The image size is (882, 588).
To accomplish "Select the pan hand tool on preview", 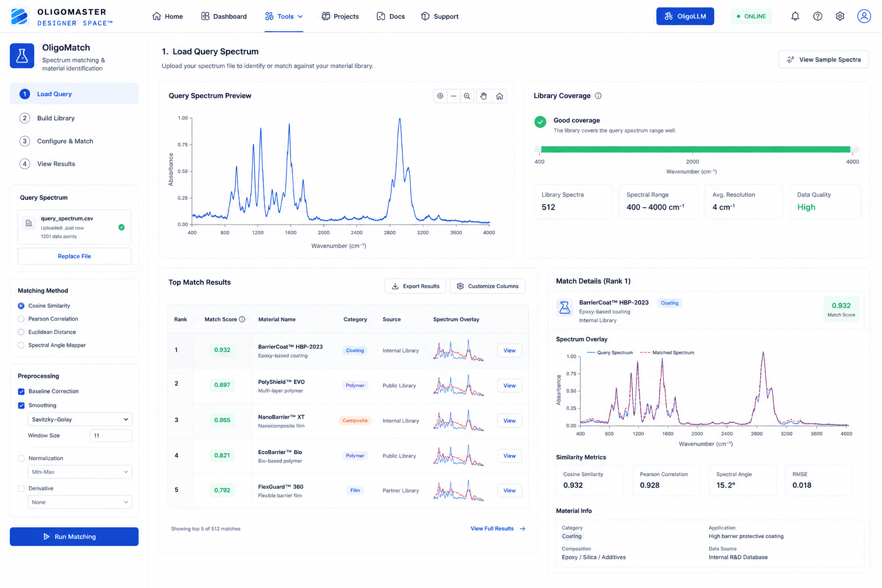I will pyautogui.click(x=483, y=96).
